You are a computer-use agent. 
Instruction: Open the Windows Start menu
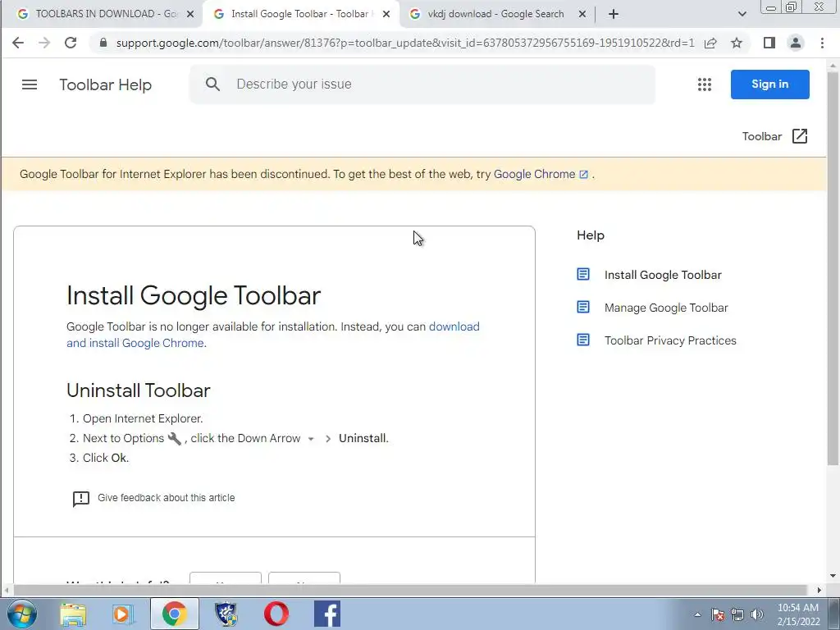point(21,614)
